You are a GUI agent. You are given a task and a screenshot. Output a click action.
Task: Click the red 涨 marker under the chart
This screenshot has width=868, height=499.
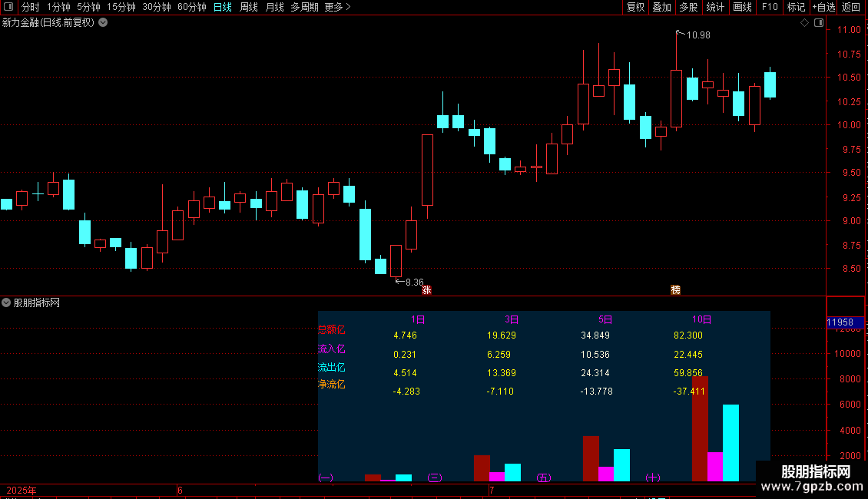426,290
